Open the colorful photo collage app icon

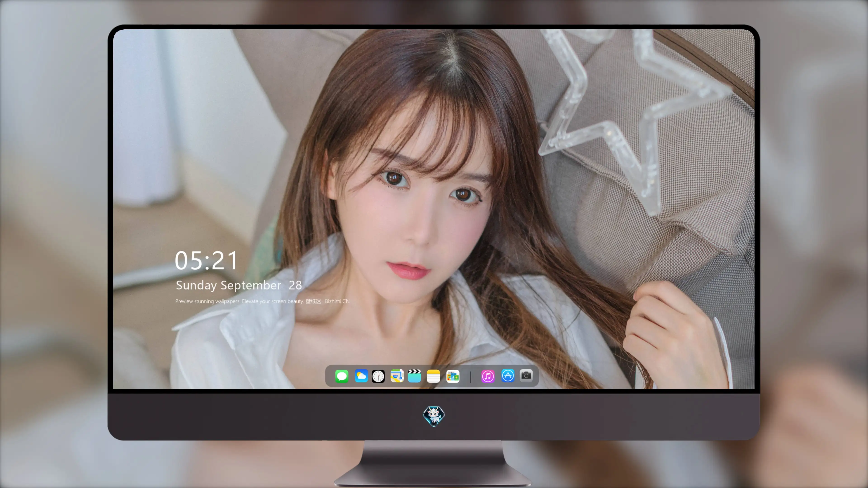453,376
